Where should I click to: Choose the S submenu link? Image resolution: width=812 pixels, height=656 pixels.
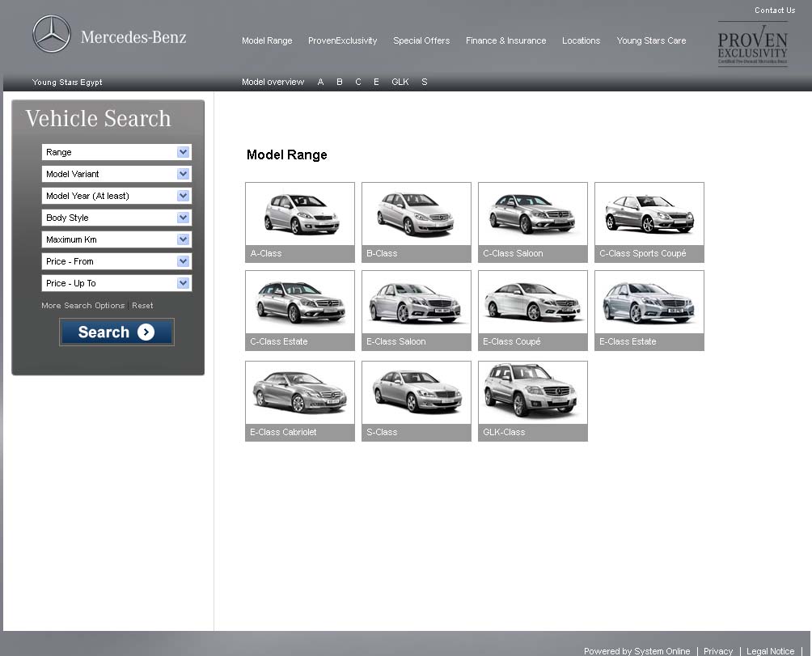pyautogui.click(x=424, y=82)
